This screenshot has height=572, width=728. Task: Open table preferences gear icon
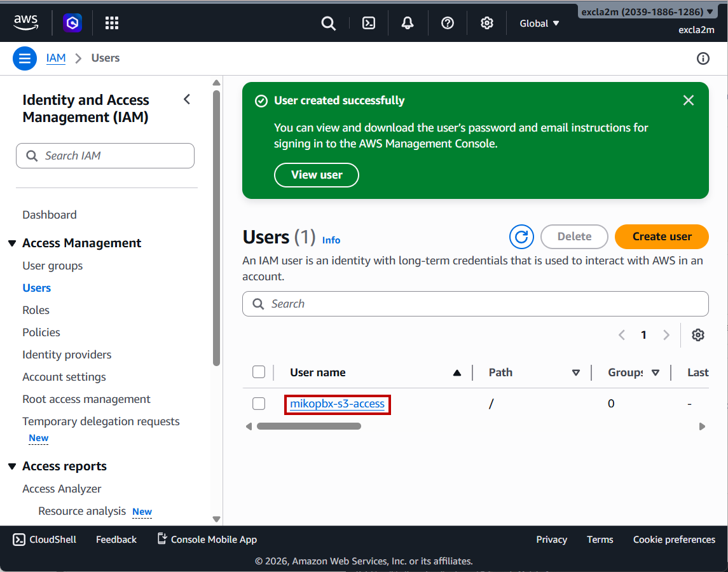[x=698, y=335]
